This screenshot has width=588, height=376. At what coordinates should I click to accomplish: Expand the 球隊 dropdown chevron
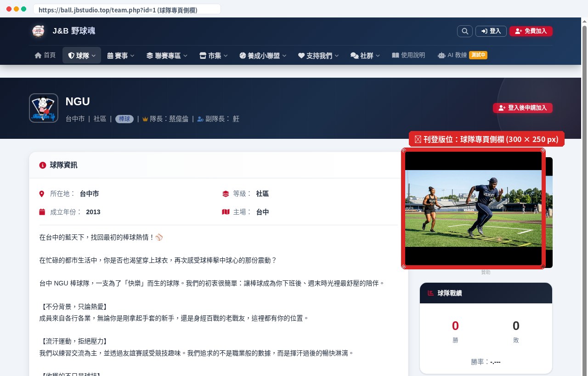94,56
